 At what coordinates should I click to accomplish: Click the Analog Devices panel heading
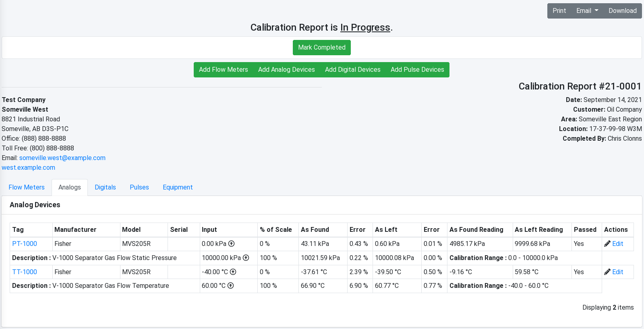[x=35, y=205]
